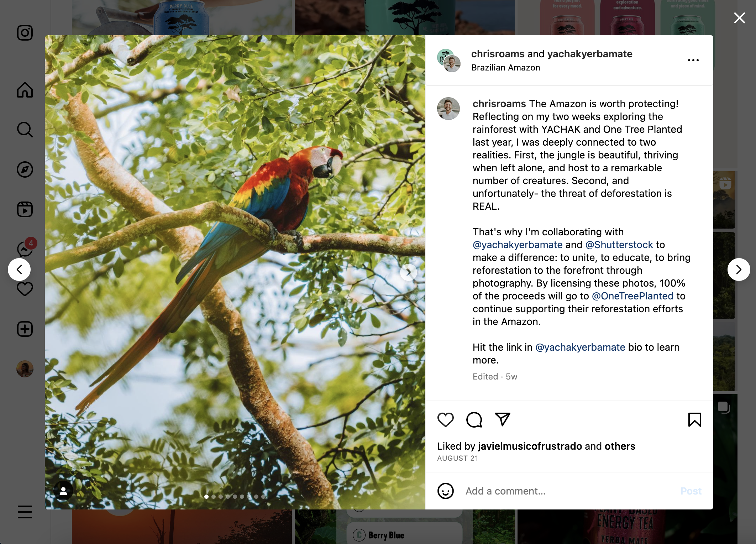Open Notifications heart in the sidebar
The width and height of the screenshot is (756, 544).
(x=25, y=289)
